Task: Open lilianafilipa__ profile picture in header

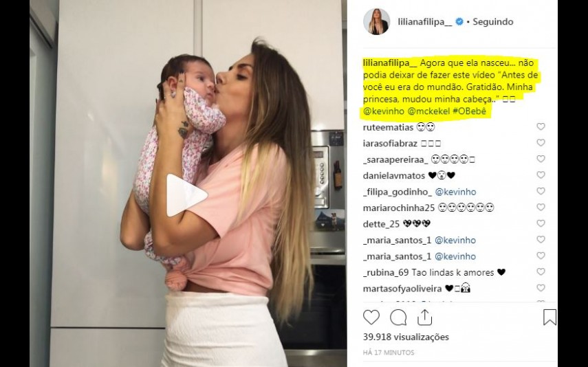Action: 376,22
